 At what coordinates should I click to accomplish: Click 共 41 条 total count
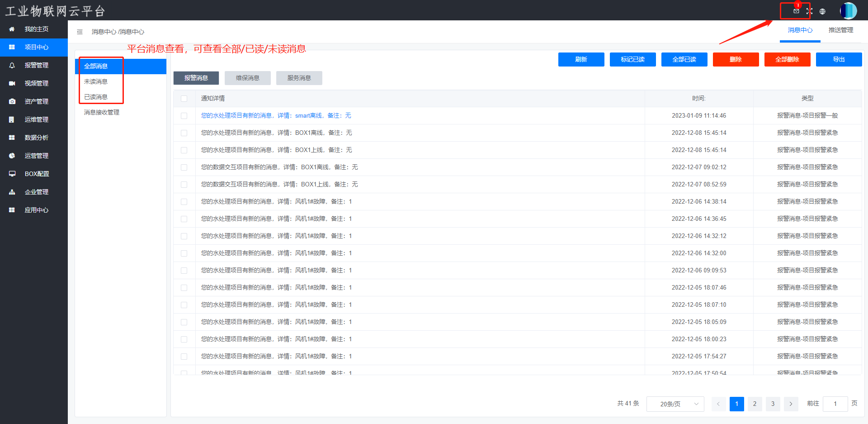[x=628, y=403]
